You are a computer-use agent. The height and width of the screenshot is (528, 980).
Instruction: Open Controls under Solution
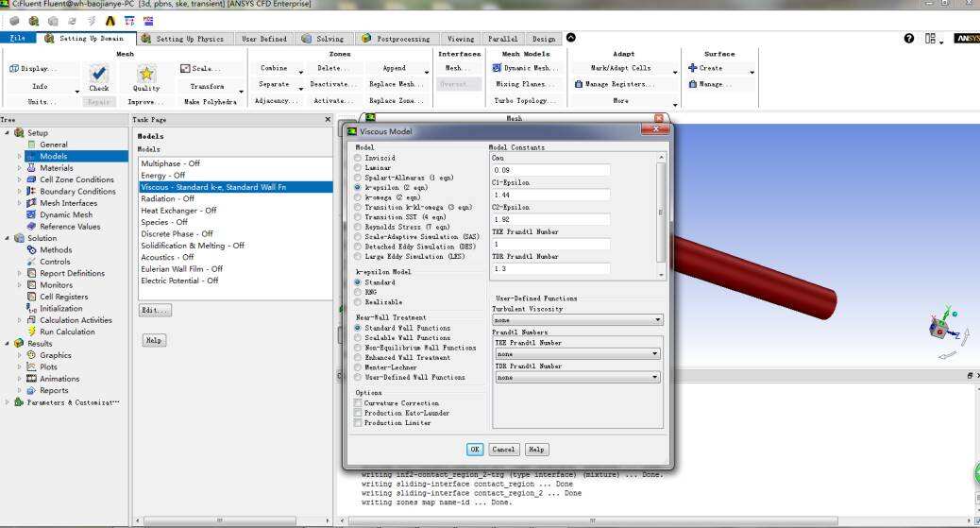click(x=55, y=262)
